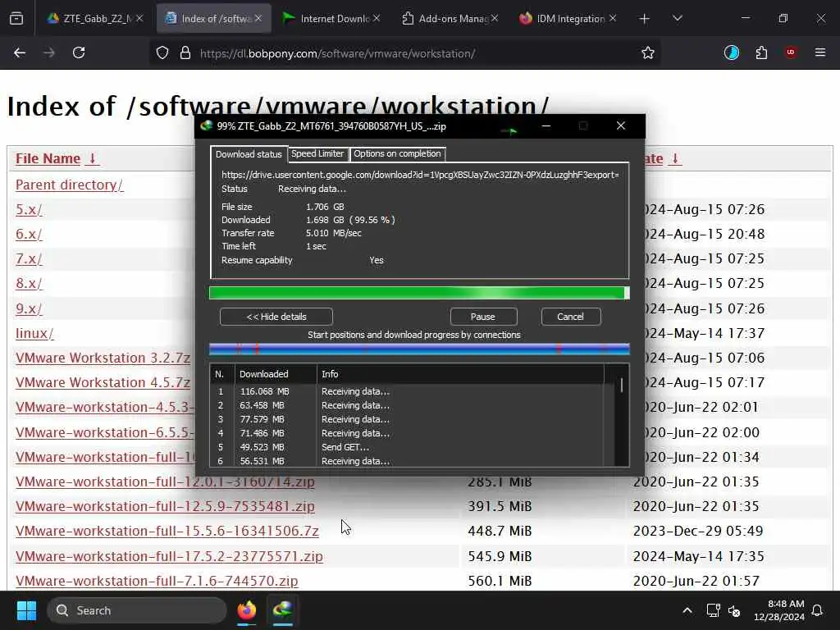Open the 8.x/ folder link
Viewport: 840px width, 630px height.
(29, 283)
